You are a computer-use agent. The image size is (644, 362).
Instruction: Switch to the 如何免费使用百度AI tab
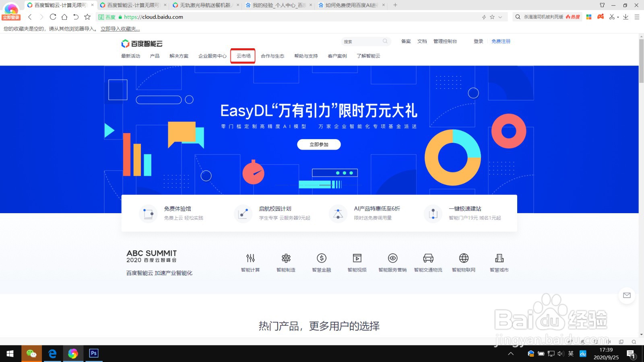pyautogui.click(x=351, y=5)
